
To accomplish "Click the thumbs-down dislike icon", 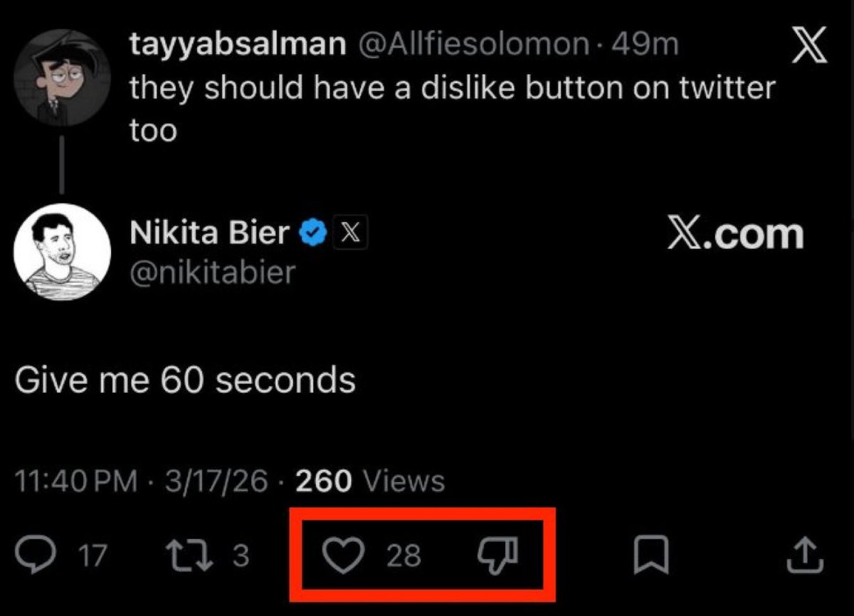I will click(499, 555).
